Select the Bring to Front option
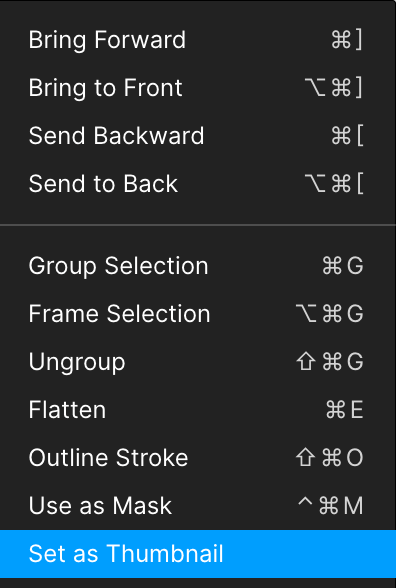This screenshot has width=396, height=588. coord(198,88)
